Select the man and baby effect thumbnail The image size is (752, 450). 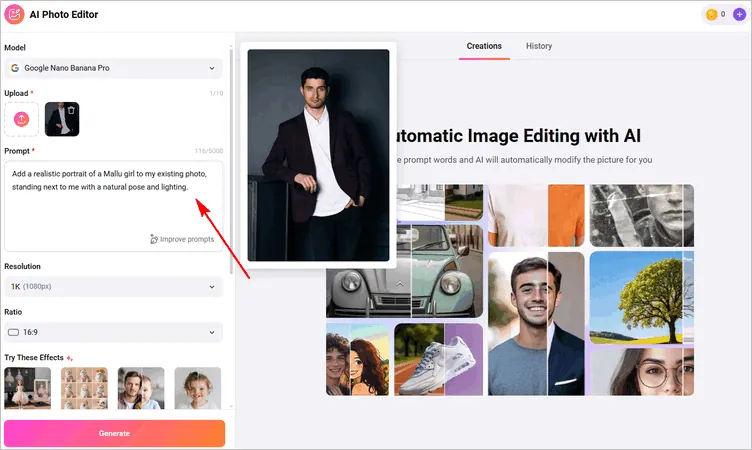(141, 388)
